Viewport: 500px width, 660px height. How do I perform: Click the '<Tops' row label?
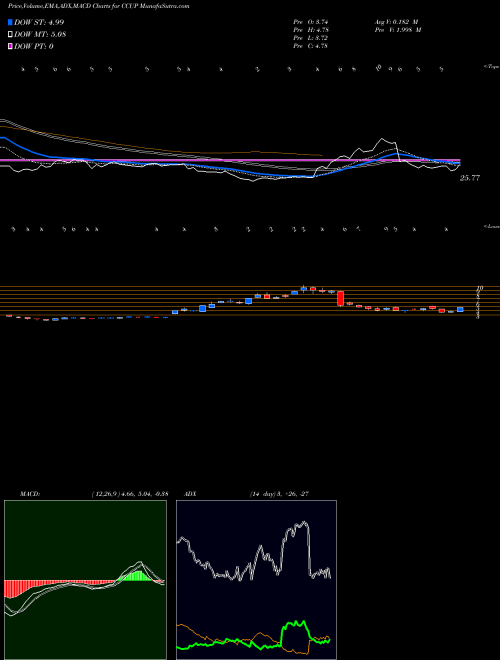pyautogui.click(x=491, y=67)
